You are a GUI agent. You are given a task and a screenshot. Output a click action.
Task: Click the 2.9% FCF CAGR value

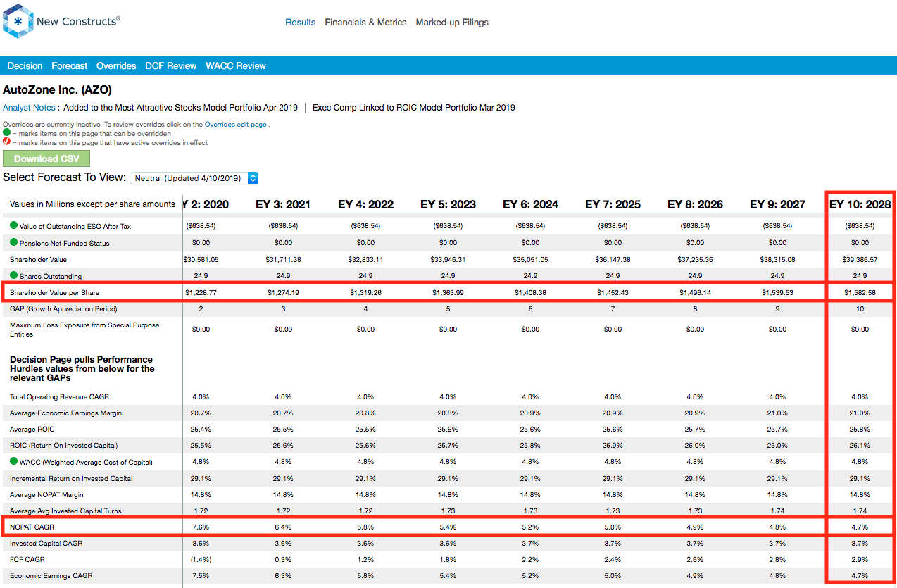pyautogui.click(x=860, y=560)
